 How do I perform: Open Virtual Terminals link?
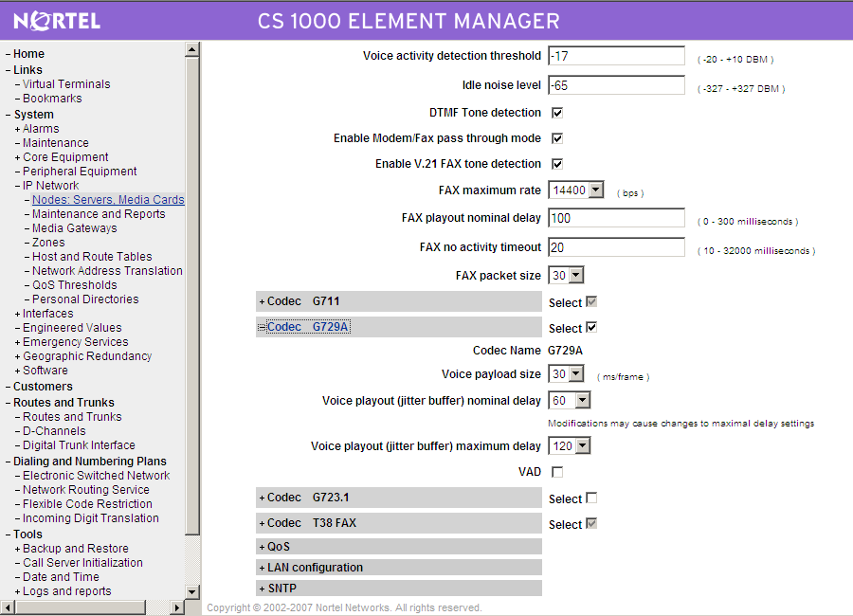[x=66, y=84]
